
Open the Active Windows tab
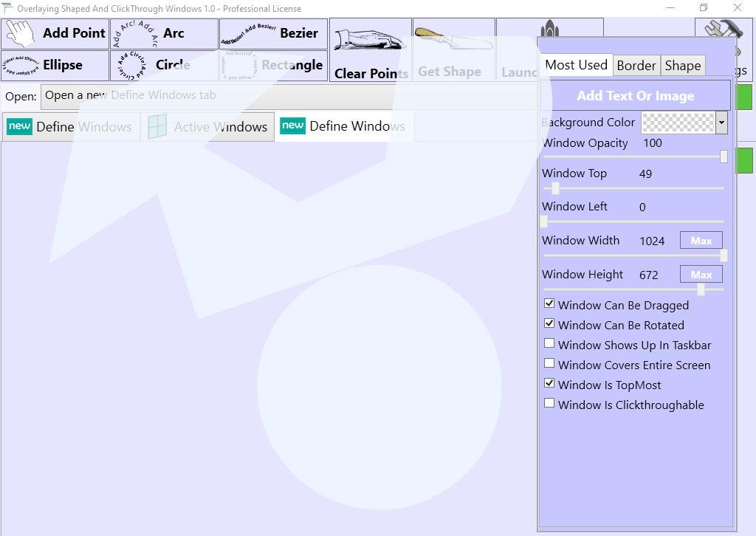coord(207,127)
